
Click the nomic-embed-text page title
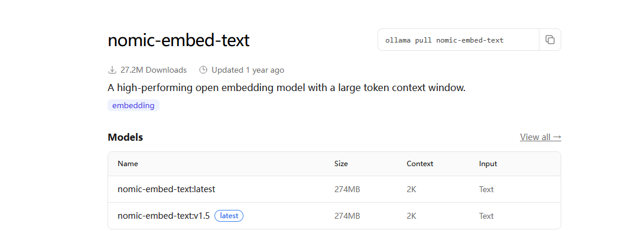178,40
